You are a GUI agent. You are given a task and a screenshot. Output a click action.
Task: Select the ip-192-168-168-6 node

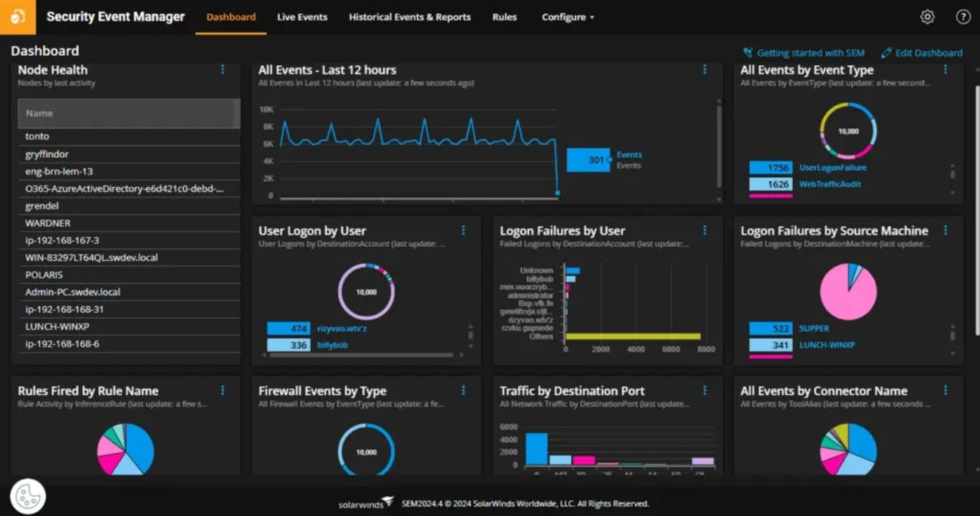(x=129, y=343)
